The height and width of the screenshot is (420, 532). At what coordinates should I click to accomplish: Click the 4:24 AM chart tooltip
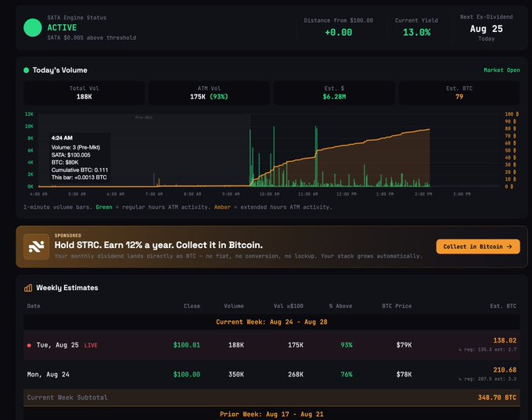pyautogui.click(x=79, y=157)
